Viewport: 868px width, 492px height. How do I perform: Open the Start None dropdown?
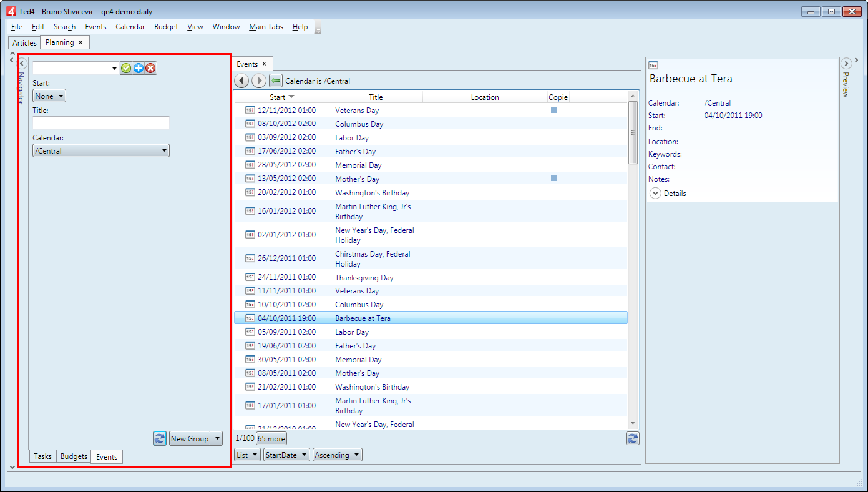(49, 96)
